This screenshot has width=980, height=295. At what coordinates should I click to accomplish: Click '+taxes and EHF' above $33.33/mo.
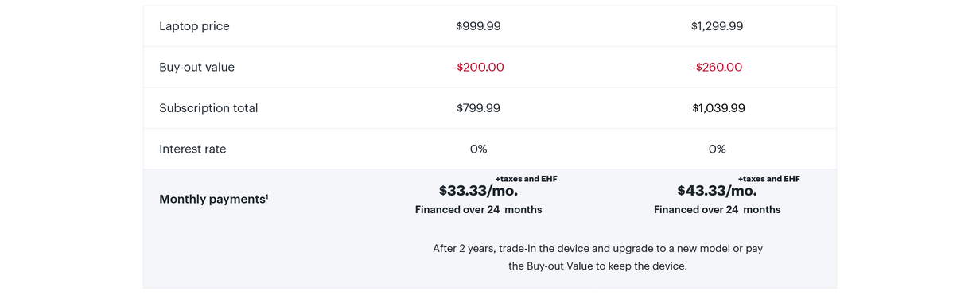coord(526,179)
